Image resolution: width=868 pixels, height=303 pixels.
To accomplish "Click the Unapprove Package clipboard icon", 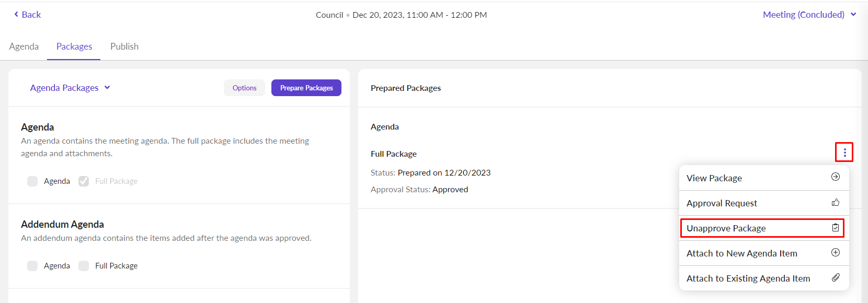I will click(836, 228).
